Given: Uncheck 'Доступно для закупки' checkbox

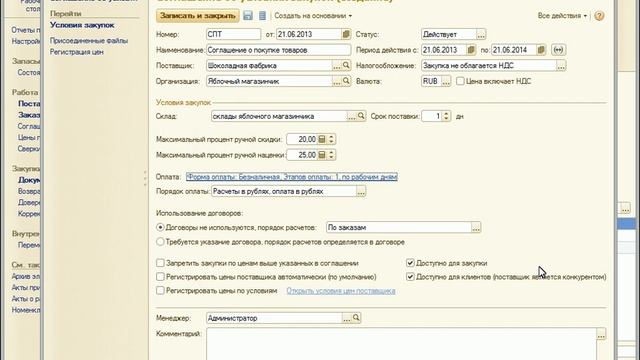Looking at the screenshot, I should pyautogui.click(x=410, y=263).
